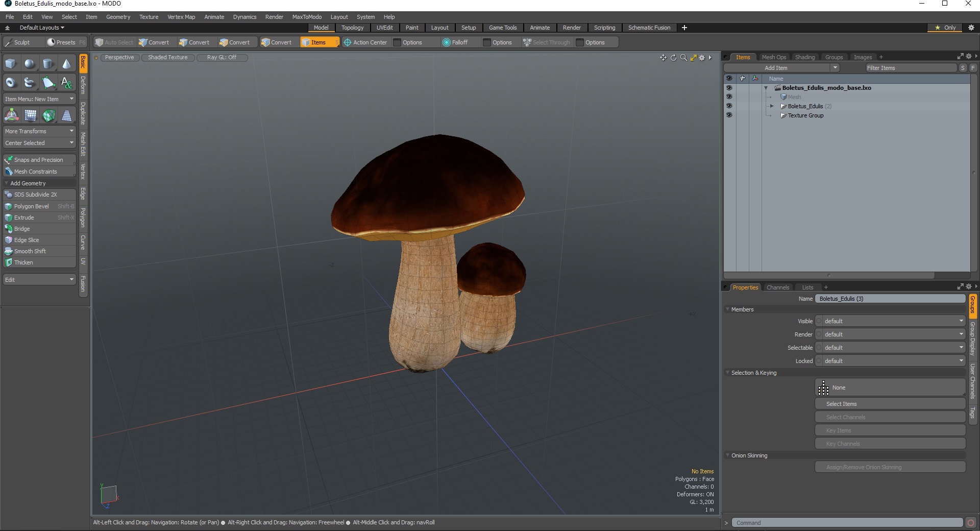Viewport: 980px width, 531px height.
Task: Switch to the Shading tab
Action: pos(804,57)
